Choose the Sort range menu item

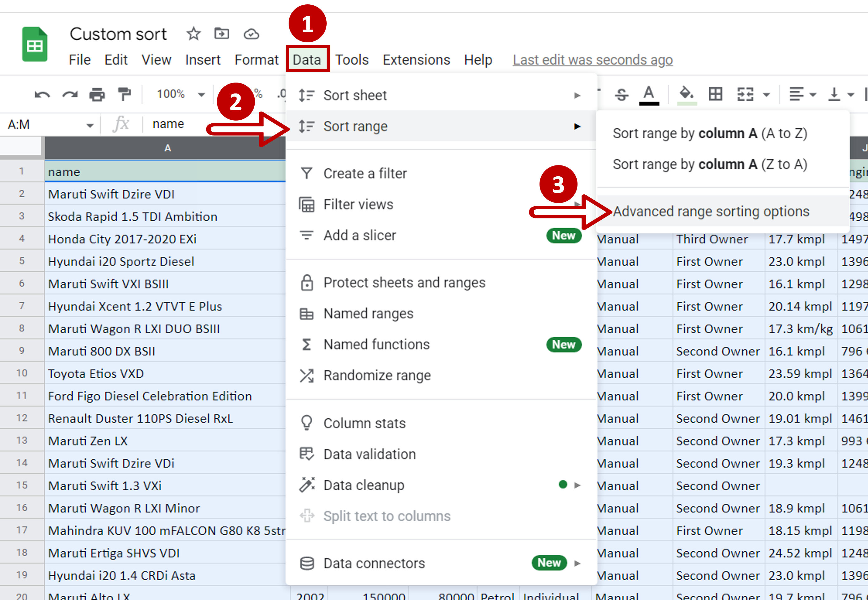coord(441,126)
